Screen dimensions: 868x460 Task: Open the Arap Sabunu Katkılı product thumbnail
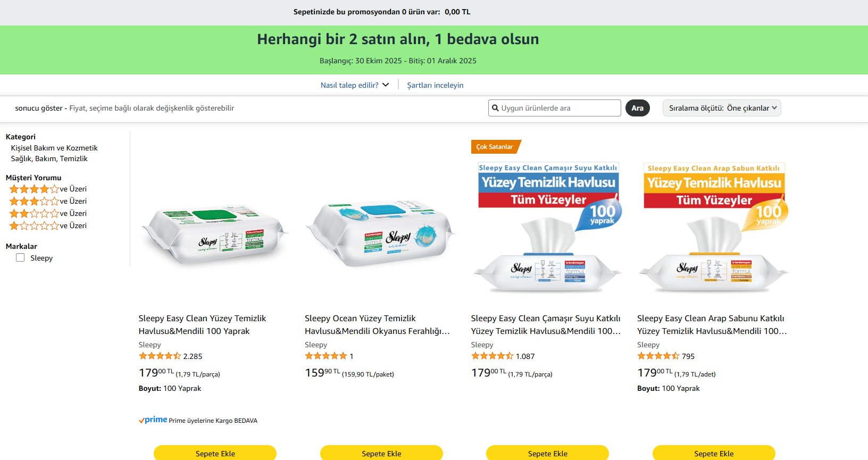tap(714, 229)
